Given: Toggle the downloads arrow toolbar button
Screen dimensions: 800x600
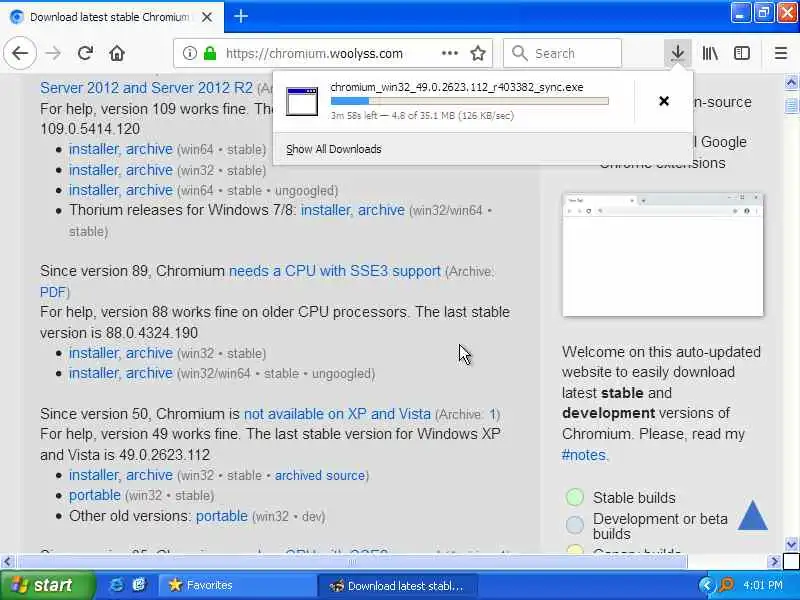Looking at the screenshot, I should (x=678, y=53).
